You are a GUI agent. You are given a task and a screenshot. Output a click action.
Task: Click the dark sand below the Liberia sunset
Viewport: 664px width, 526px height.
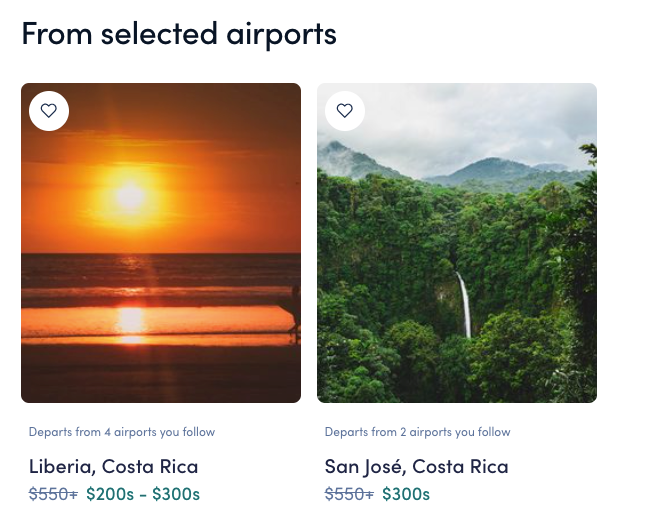pyautogui.click(x=160, y=375)
